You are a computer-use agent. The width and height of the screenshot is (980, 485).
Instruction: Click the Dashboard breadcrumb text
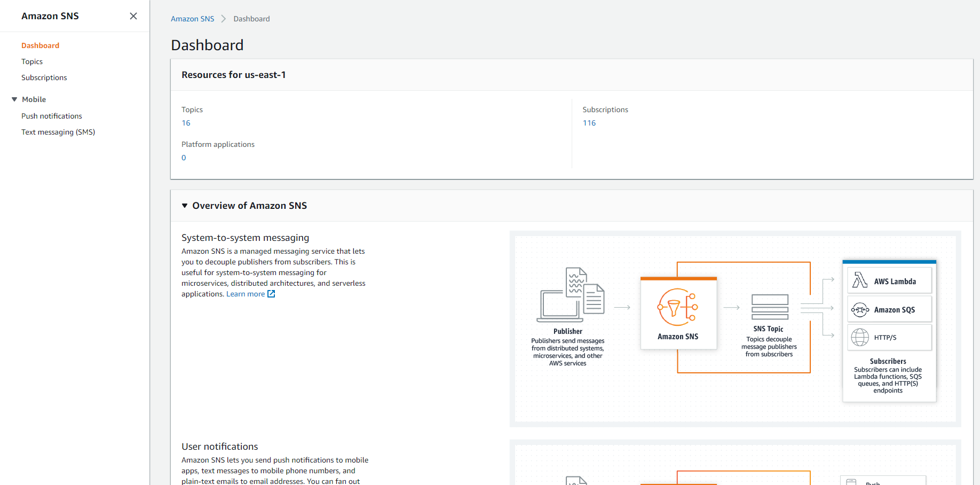click(251, 19)
